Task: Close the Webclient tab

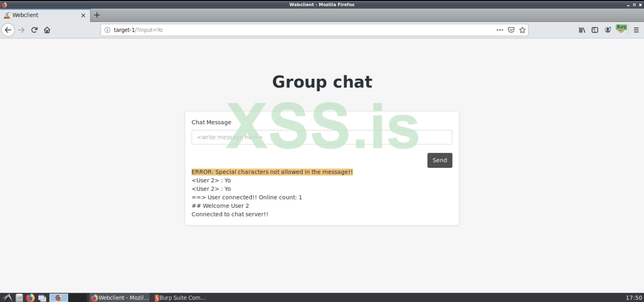Action: [x=83, y=15]
